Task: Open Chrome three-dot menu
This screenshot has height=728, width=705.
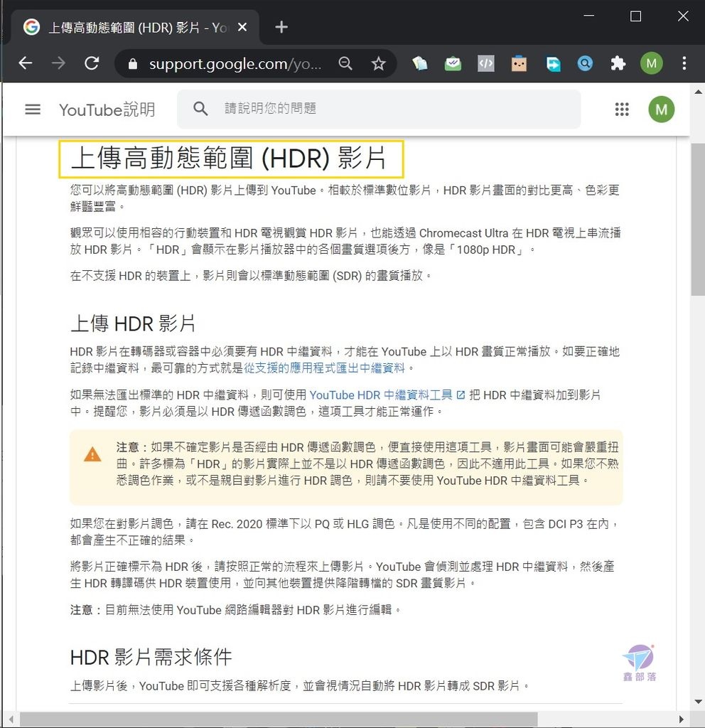Action: tap(684, 63)
